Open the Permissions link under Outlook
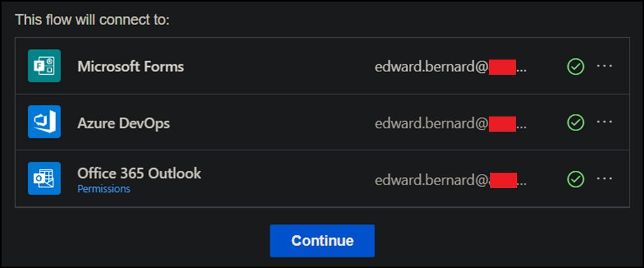Viewport: 644px width, 268px height. (x=104, y=189)
